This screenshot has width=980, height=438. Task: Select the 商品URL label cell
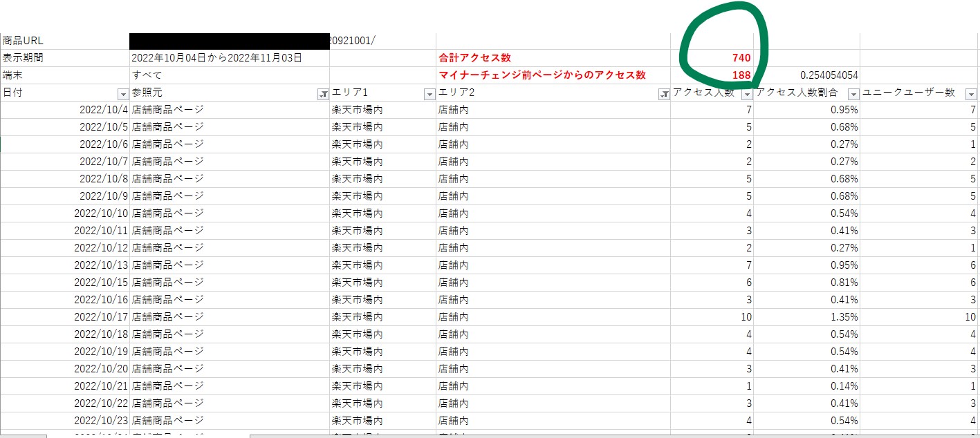point(64,41)
